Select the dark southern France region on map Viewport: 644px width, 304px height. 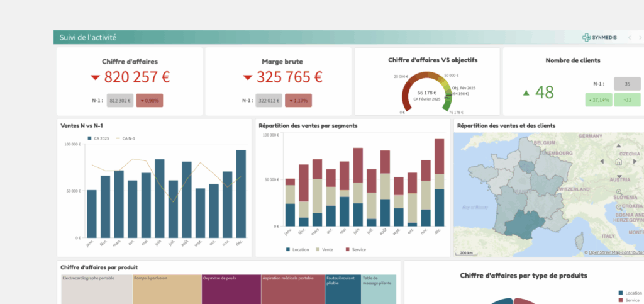click(524, 224)
